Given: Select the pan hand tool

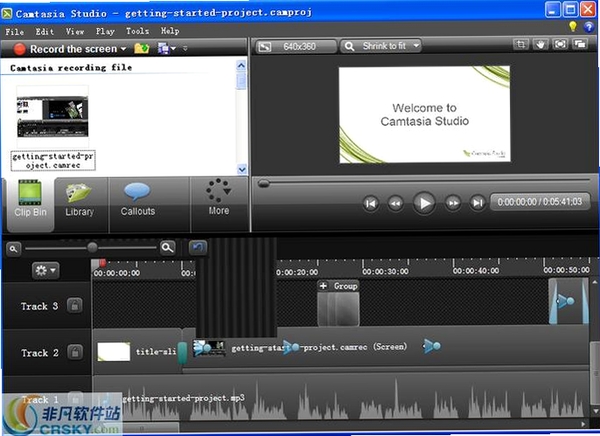Looking at the screenshot, I should point(540,44).
